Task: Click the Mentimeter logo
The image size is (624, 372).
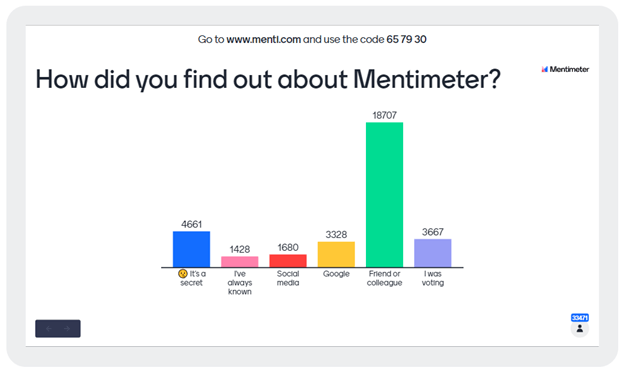Action: [565, 69]
